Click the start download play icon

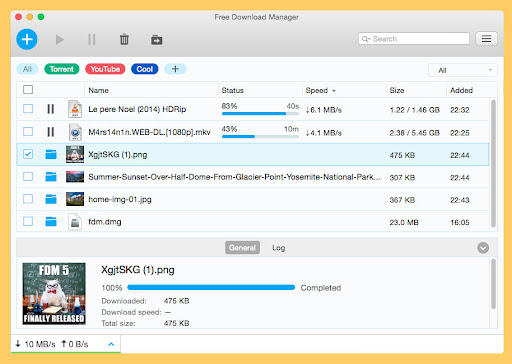[x=60, y=40]
